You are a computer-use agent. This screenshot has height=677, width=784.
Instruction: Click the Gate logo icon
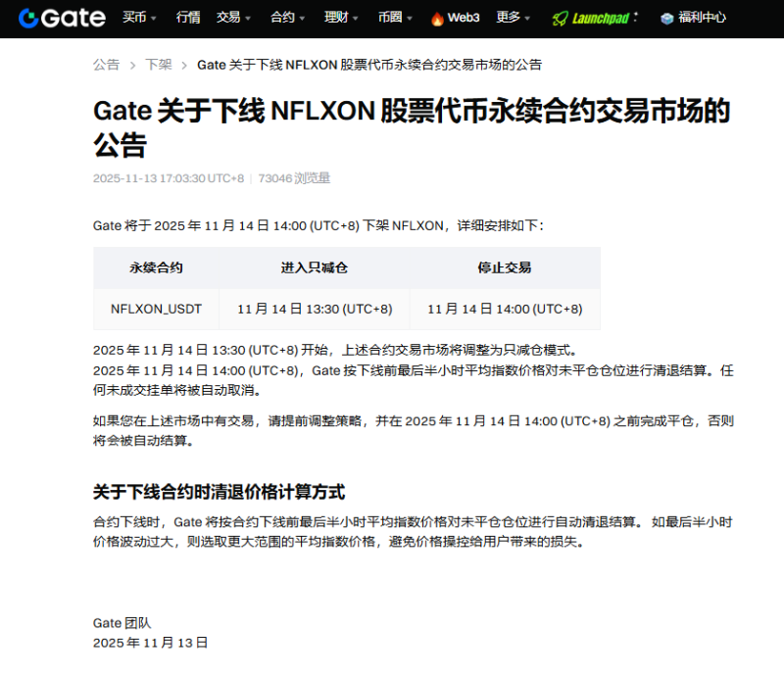pos(27,18)
